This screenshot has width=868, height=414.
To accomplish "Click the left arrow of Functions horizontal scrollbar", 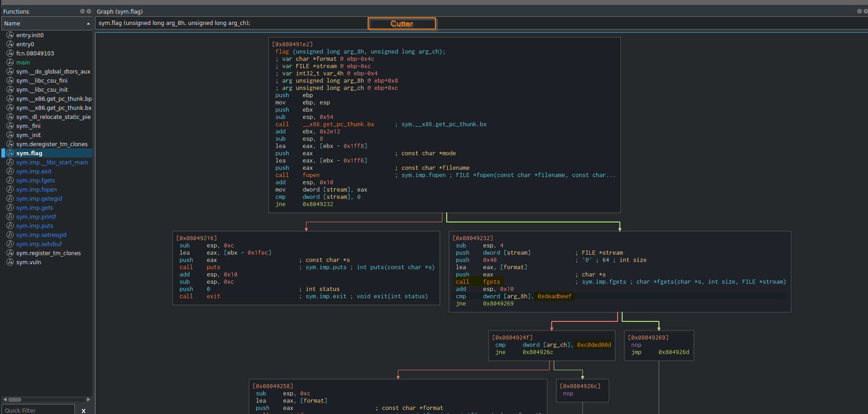I will [x=5, y=399].
